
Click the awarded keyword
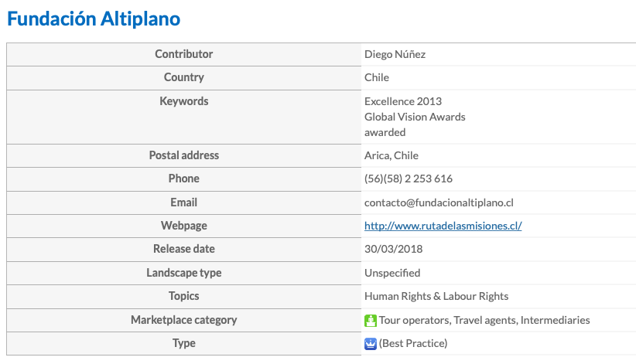pyautogui.click(x=385, y=132)
